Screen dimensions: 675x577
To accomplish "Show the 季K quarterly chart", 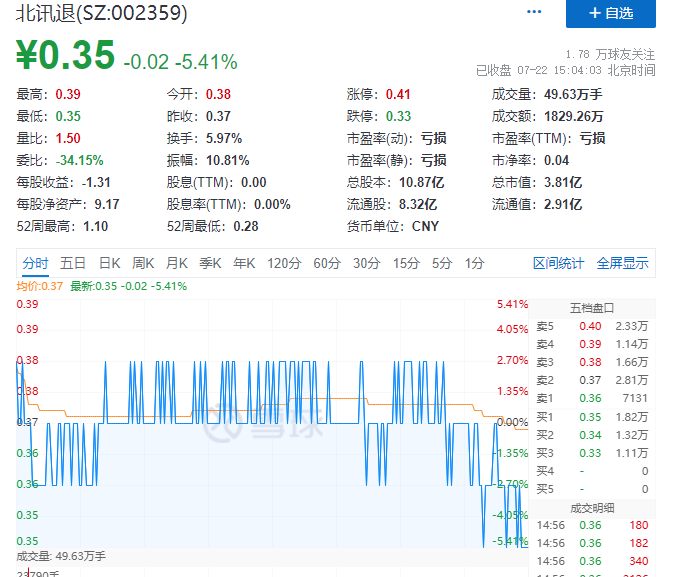I will 210,263.
